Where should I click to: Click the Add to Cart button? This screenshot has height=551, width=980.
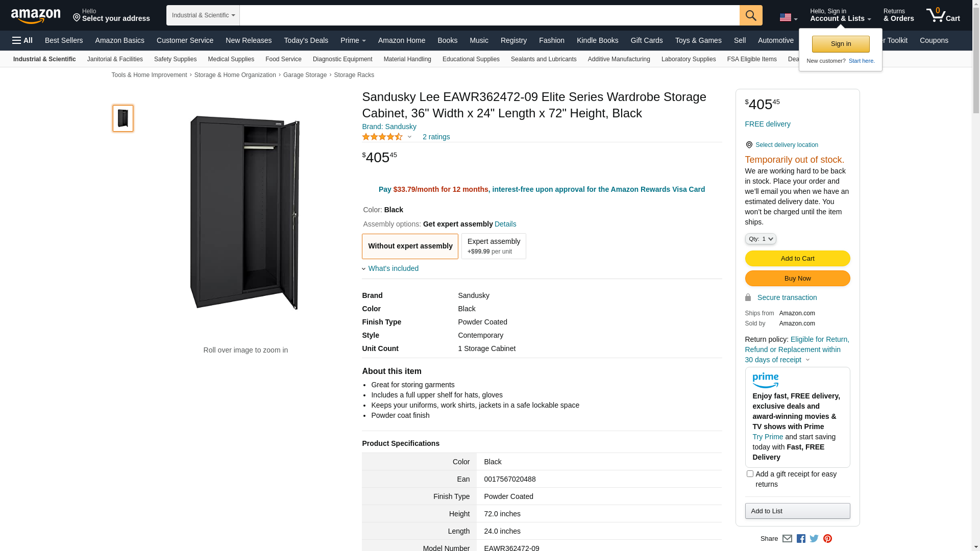click(x=797, y=259)
